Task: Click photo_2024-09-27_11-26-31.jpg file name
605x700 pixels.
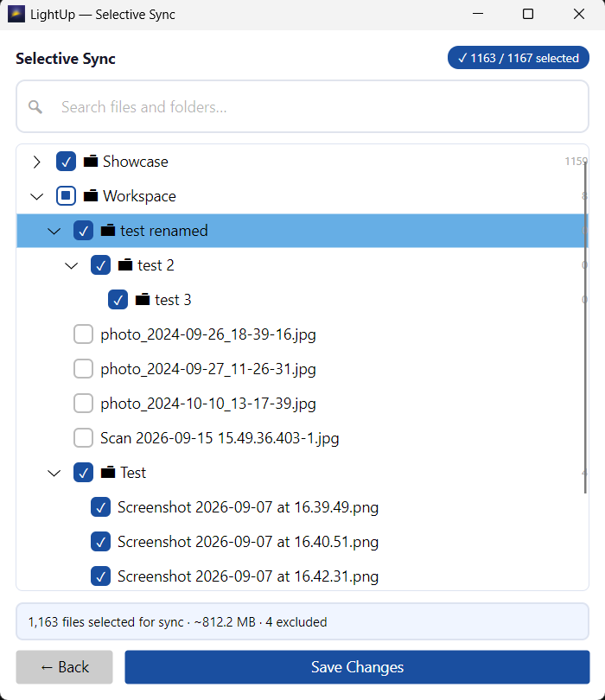Action: (208, 369)
